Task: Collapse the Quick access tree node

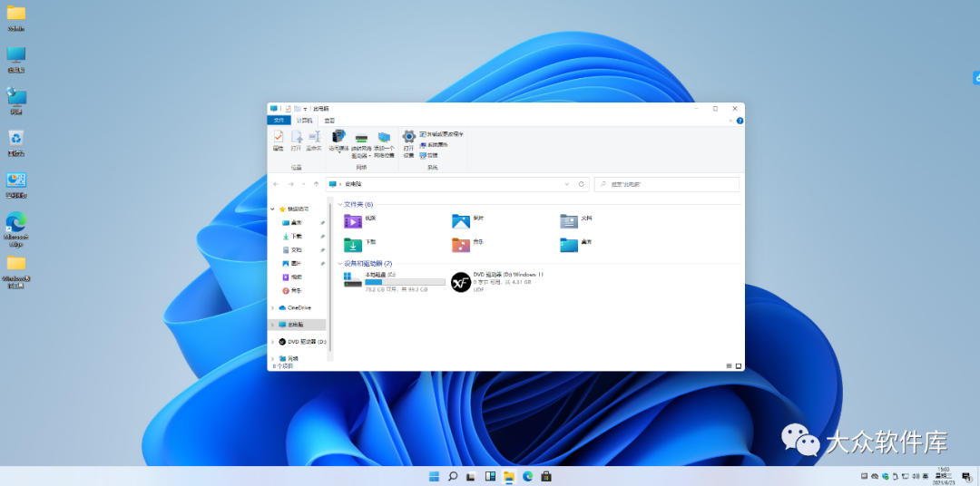Action: [x=272, y=209]
